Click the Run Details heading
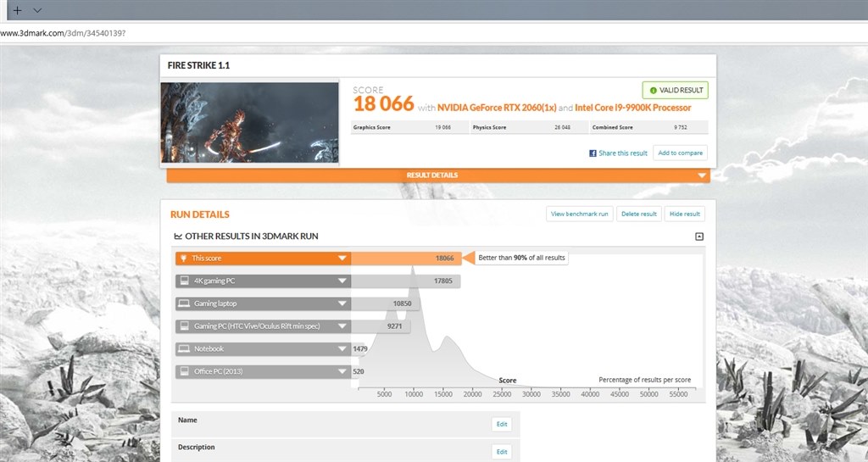868x462 pixels. (200, 214)
